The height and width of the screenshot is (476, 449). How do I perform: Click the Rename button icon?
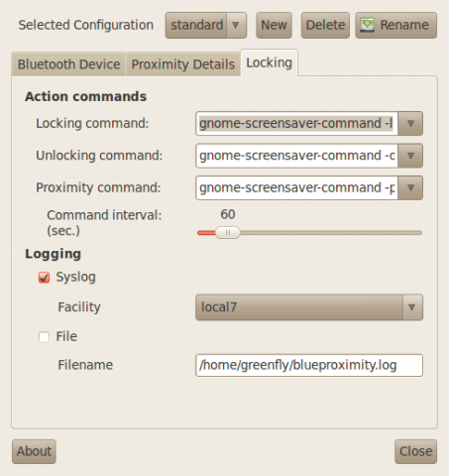(367, 25)
